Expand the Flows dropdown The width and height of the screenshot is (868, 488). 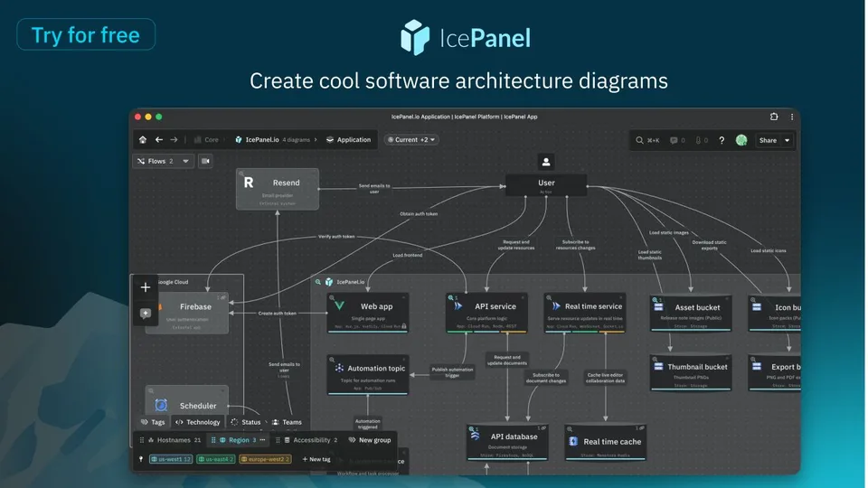(x=164, y=161)
